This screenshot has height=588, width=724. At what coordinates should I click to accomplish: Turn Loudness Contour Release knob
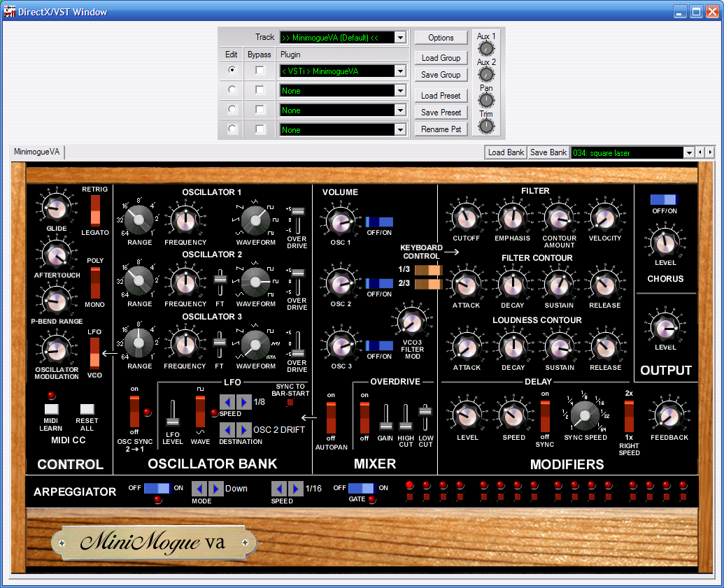coord(605,347)
